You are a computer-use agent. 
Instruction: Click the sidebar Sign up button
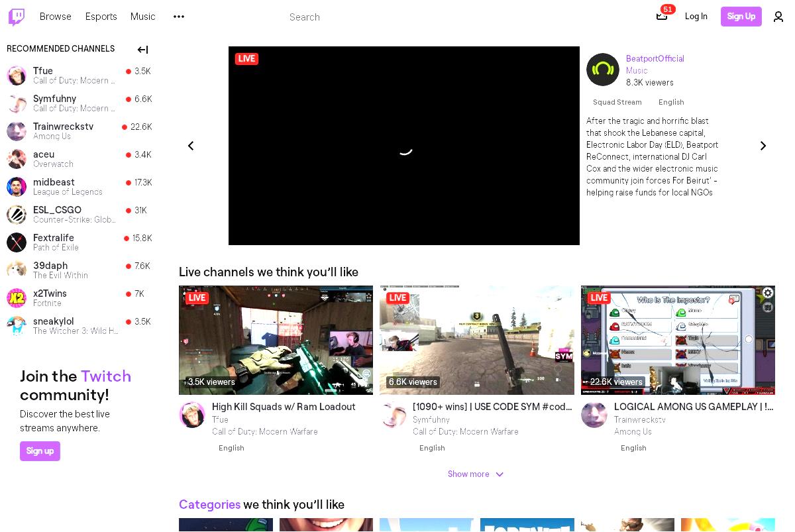40,451
